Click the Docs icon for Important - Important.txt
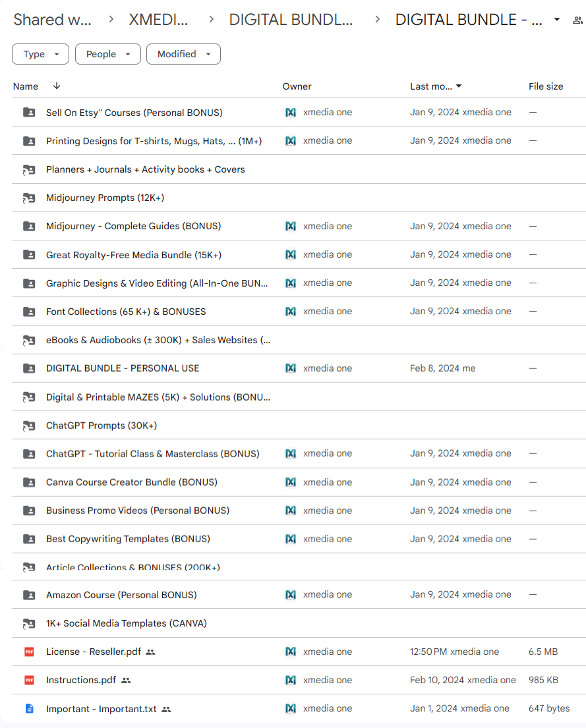 click(29, 709)
